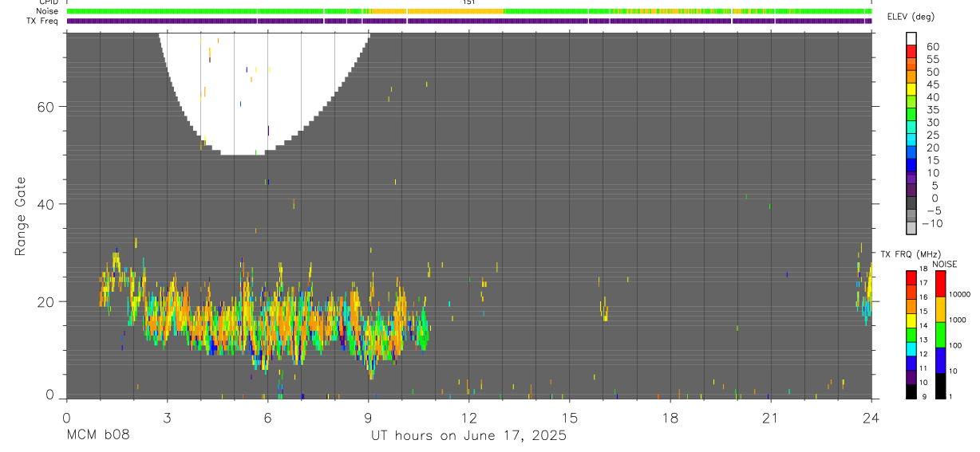This screenshot has width=980, height=452.
Task: Select the black 9 MHz frequency swatch
Action: click(911, 391)
